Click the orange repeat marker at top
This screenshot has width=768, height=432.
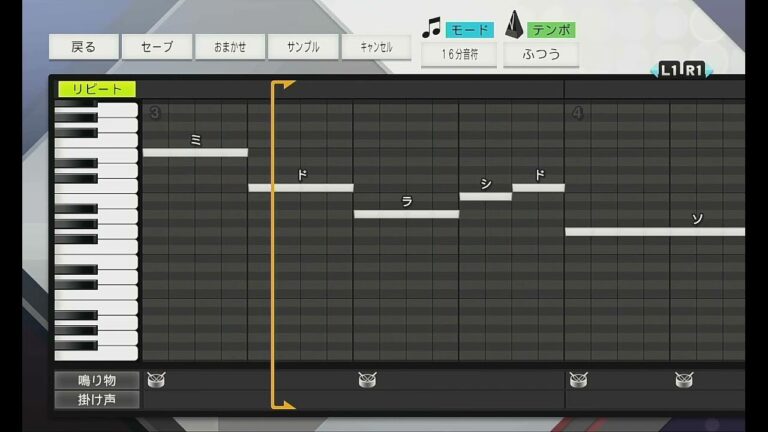point(282,86)
